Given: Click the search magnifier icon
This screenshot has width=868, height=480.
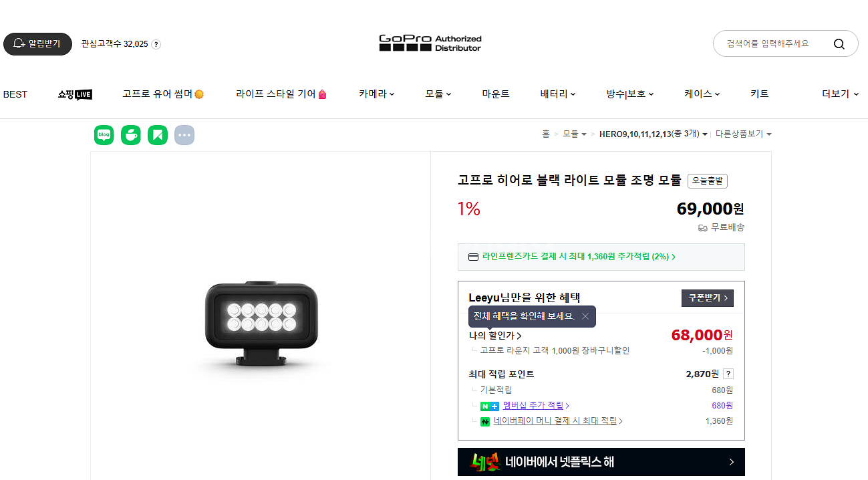Looking at the screenshot, I should 839,44.
